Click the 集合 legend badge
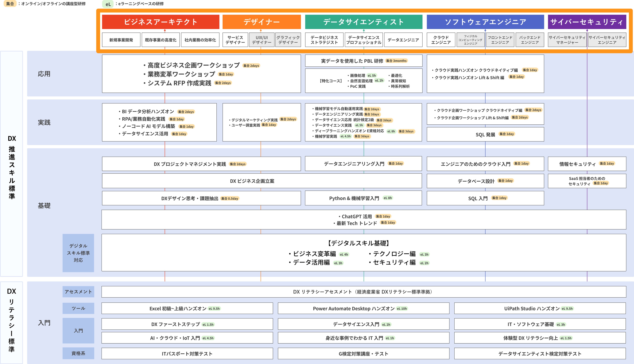Screen dimensions: 634x364 point(10,4)
